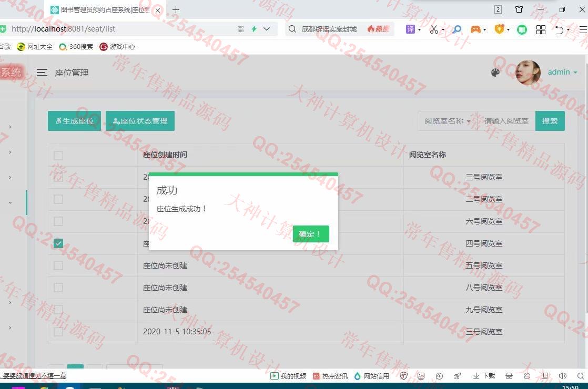
Task: Click the browser search box magnifier icon
Action: click(292, 29)
